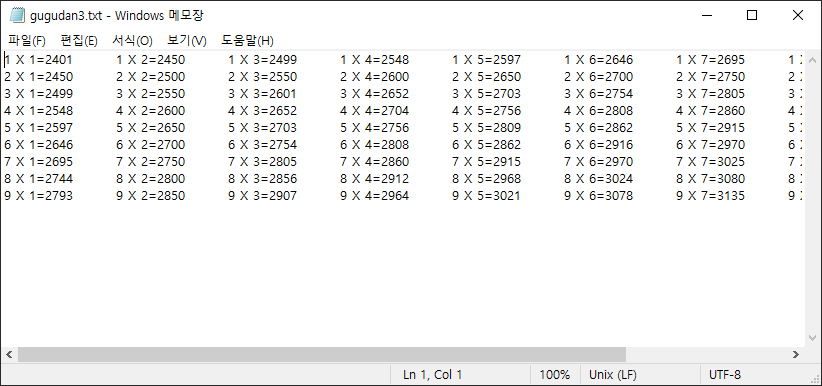This screenshot has width=822, height=386.
Task: Maximize the Notepad window
Action: pos(752,16)
